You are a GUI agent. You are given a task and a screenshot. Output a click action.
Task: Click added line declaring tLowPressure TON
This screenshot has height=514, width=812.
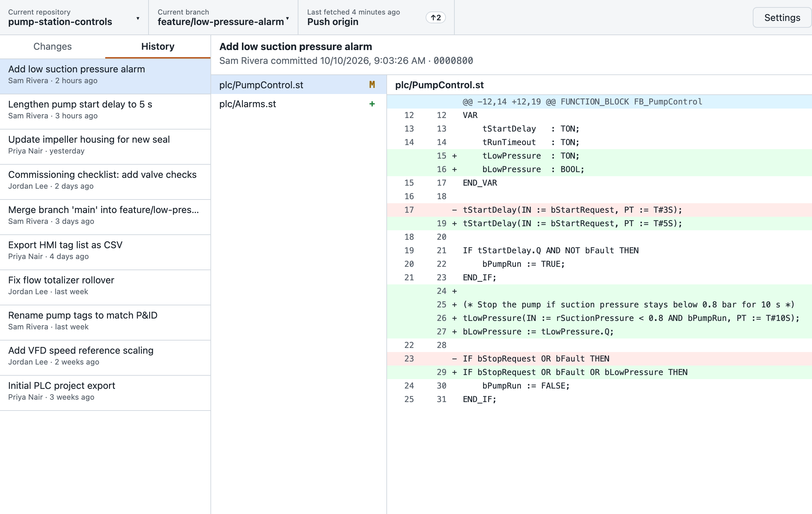pos(599,156)
